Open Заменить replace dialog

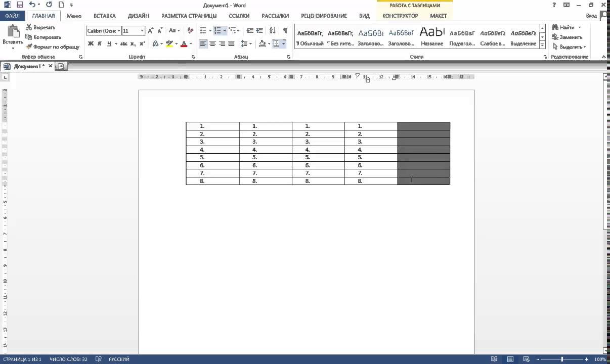pyautogui.click(x=567, y=37)
